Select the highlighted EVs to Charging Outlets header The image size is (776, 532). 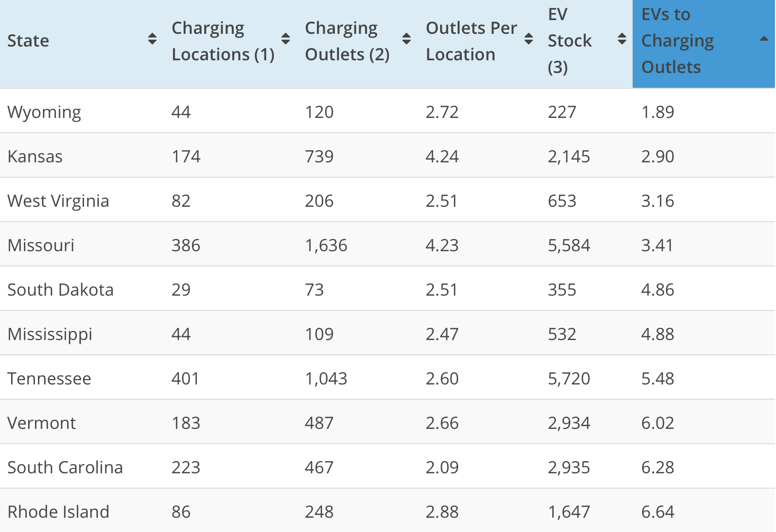pos(704,43)
